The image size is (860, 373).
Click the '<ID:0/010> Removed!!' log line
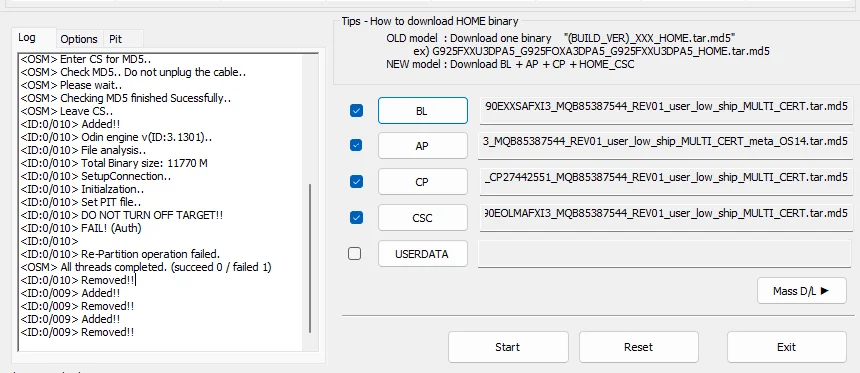(77, 280)
